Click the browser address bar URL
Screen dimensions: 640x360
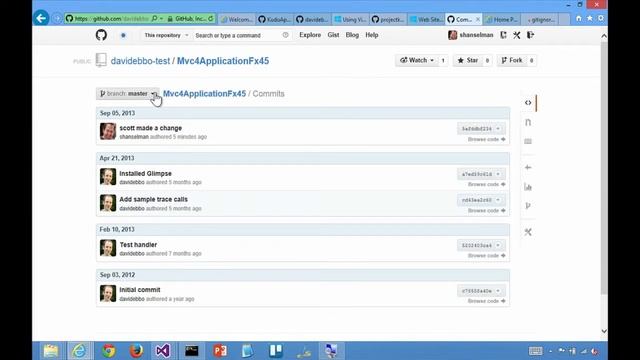[x=112, y=19]
